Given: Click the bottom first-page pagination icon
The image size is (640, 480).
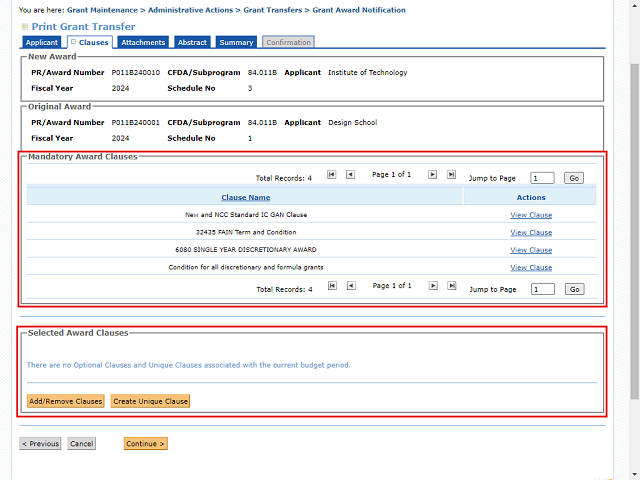Looking at the screenshot, I should tap(332, 286).
